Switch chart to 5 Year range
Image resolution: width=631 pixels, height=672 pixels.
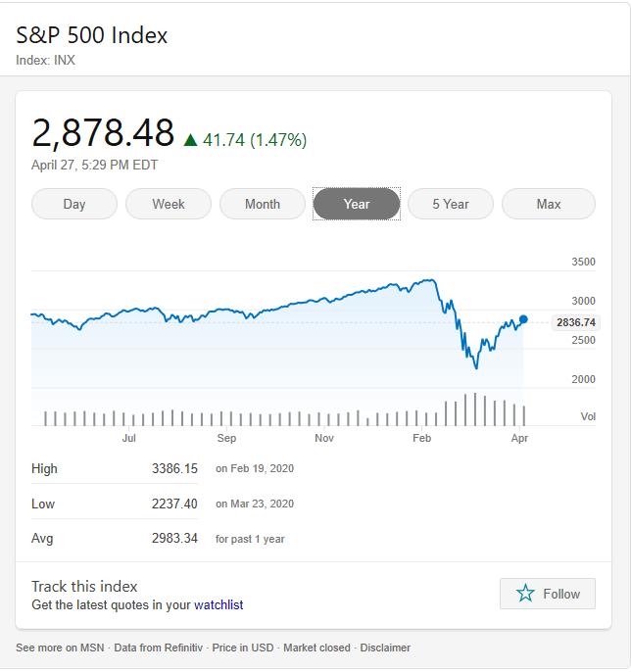pos(451,204)
